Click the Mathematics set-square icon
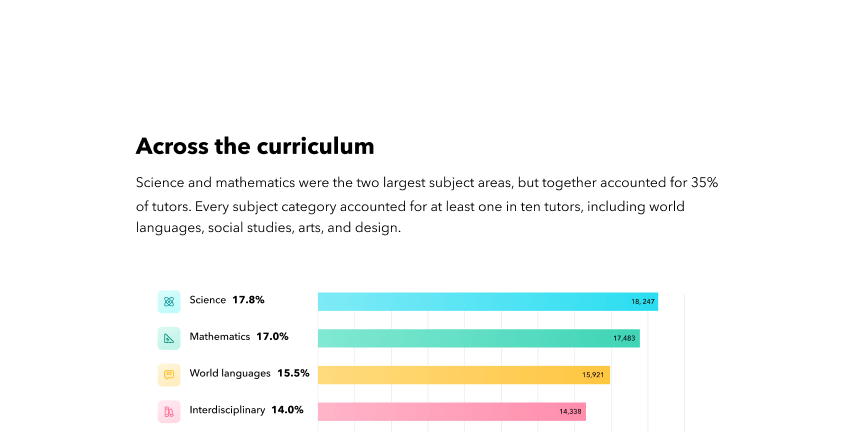Viewport: 864px width, 432px height. 169,338
